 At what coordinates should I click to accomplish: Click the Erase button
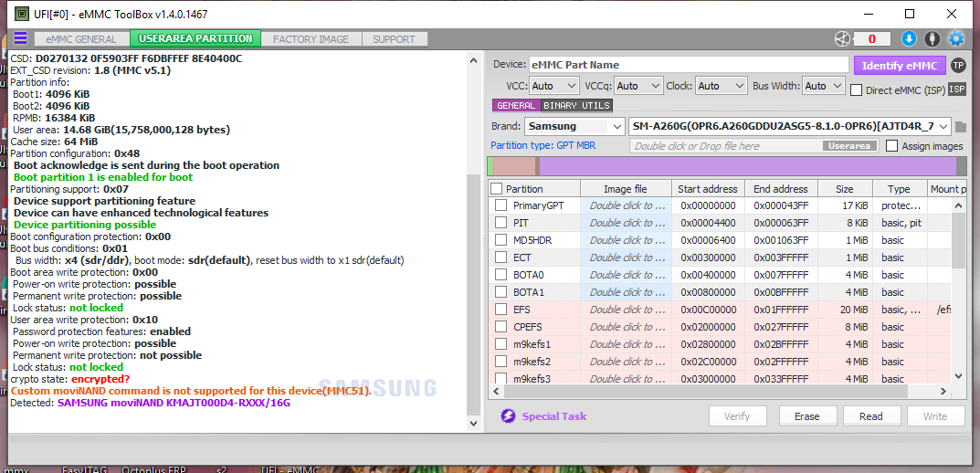coord(806,416)
